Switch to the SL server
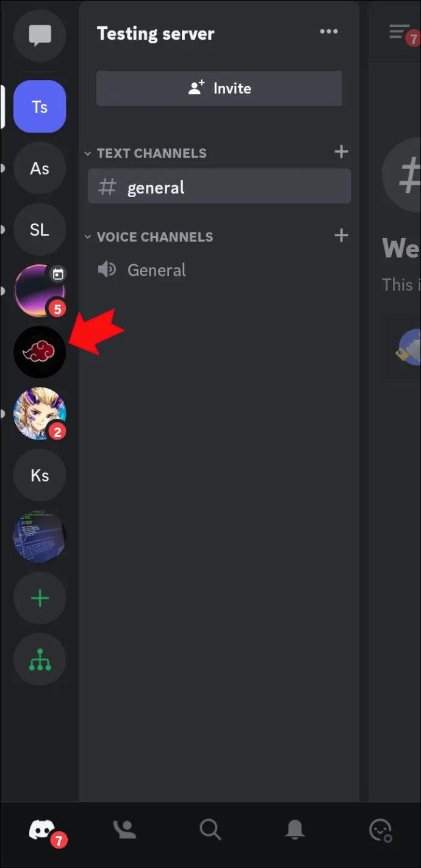This screenshot has width=421, height=868. pos(40,230)
